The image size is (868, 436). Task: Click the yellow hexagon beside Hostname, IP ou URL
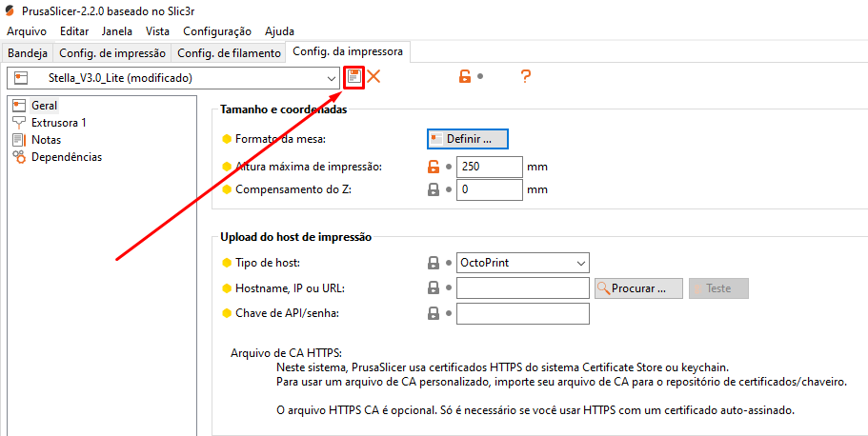point(227,288)
